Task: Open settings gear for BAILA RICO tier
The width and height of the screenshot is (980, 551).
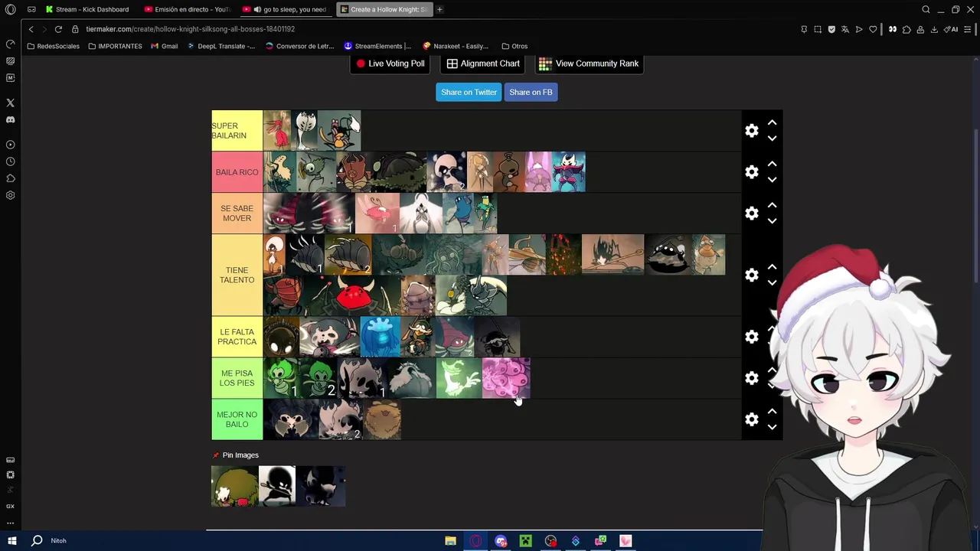Action: point(752,172)
